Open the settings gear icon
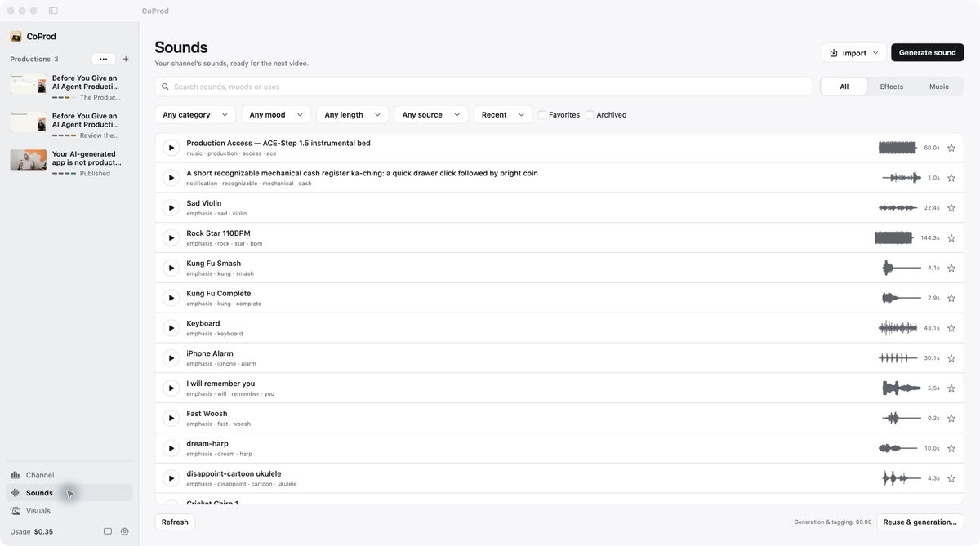The image size is (980, 546). coord(125,531)
